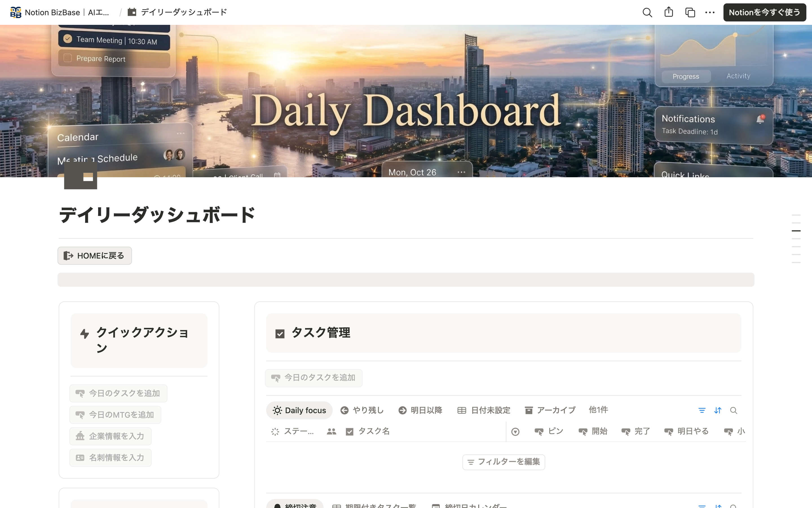Click the checkbox icon beside タスク管理 heading
812x508 pixels.
click(280, 334)
